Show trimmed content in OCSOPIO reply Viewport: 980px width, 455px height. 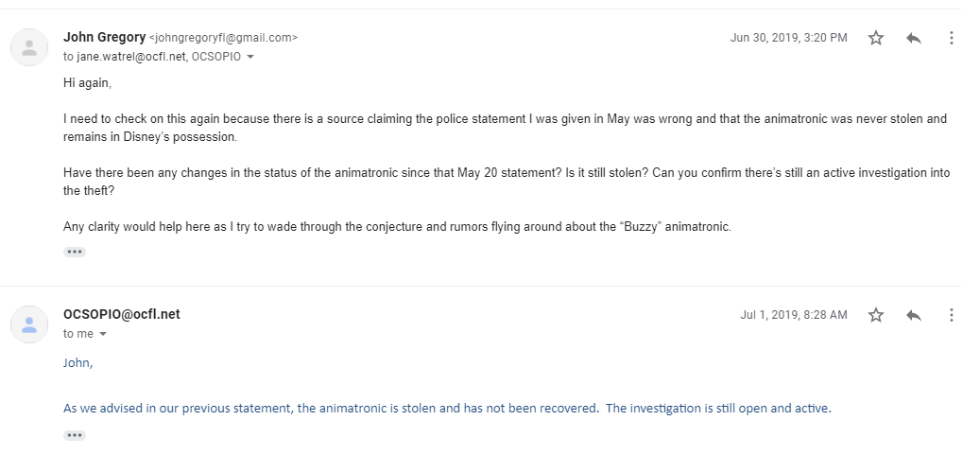pyautogui.click(x=75, y=435)
